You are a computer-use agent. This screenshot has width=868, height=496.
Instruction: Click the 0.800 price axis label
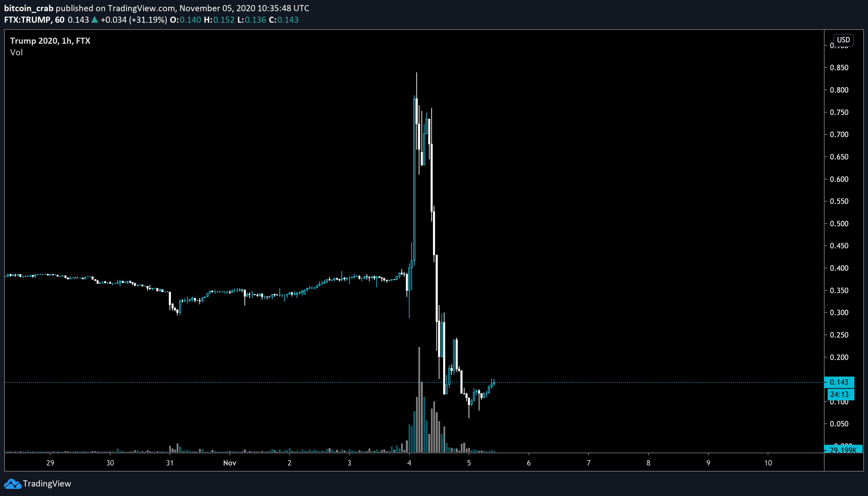click(x=839, y=90)
